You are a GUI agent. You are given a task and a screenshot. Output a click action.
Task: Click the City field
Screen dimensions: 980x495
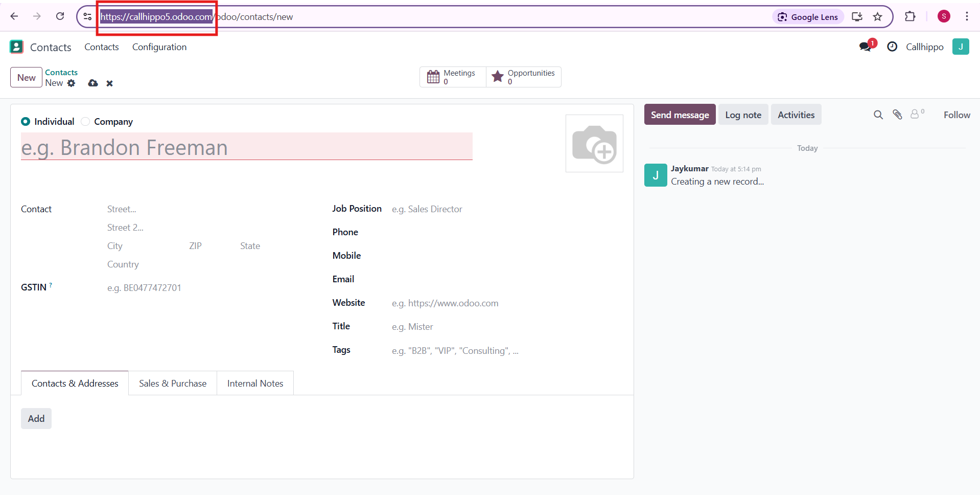(x=146, y=246)
